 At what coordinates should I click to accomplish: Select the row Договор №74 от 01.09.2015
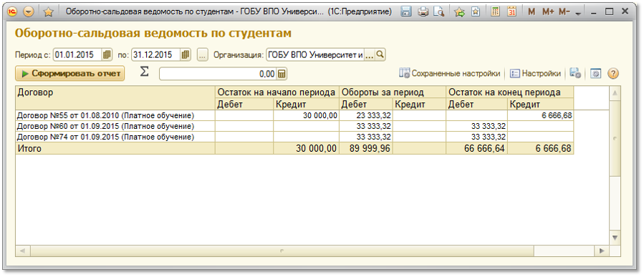(x=115, y=136)
